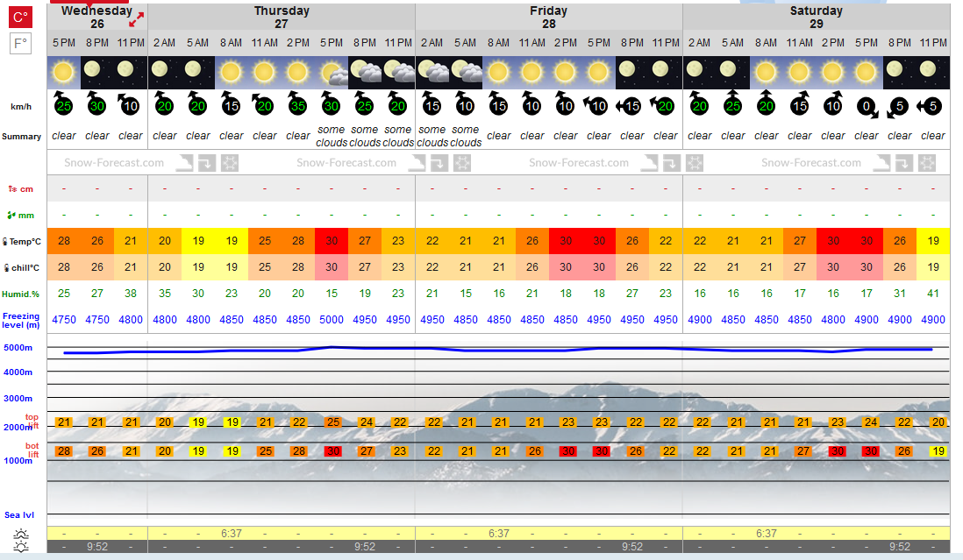Click the Saturday 5 PM top lift 24 box
Image resolution: width=963 pixels, height=560 pixels.
click(x=870, y=422)
